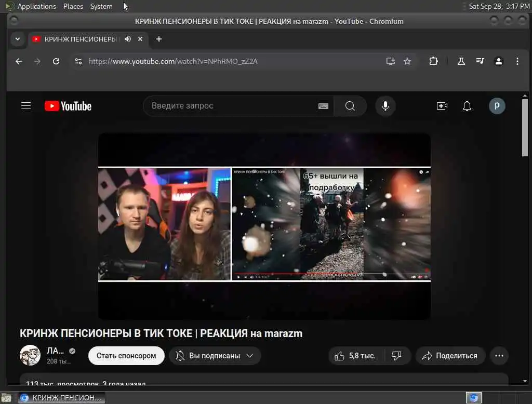This screenshot has height=404, width=532.
Task: Open the browser extensions puzzle icon
Action: [433, 61]
